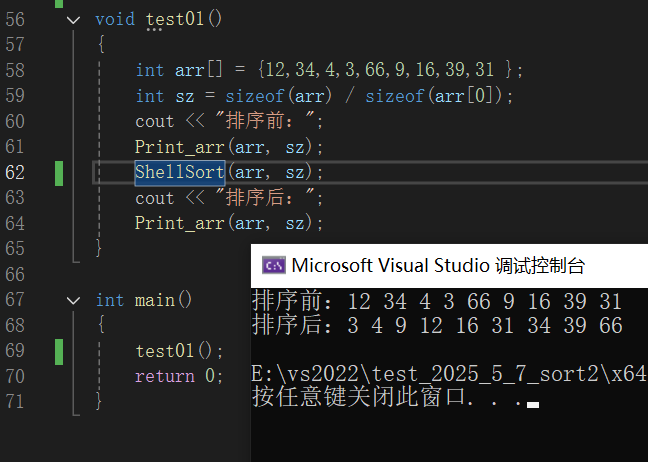648x462 pixels.
Task: Click the closing brace on line 65
Action: click(x=99, y=248)
